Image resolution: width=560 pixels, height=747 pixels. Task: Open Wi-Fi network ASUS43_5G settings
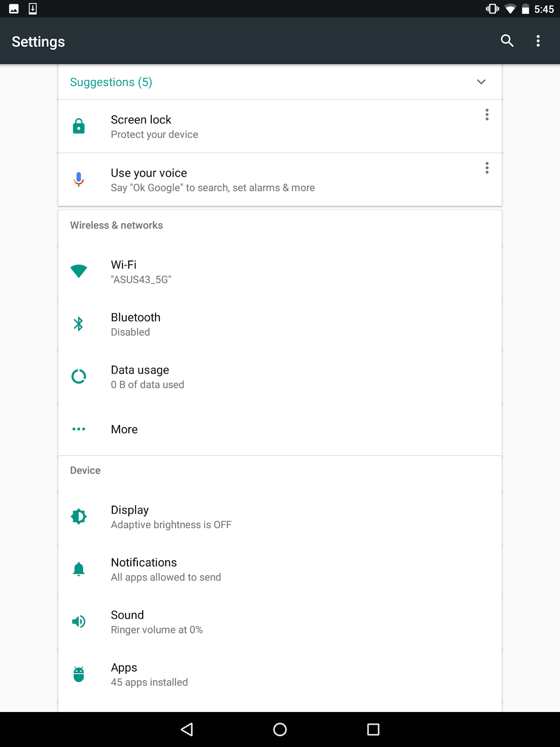pos(140,272)
